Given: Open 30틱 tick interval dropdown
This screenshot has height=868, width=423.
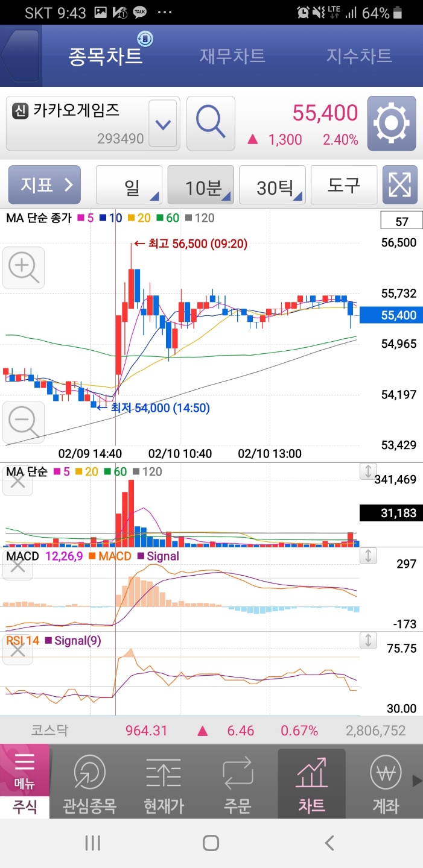Looking at the screenshot, I should (272, 185).
